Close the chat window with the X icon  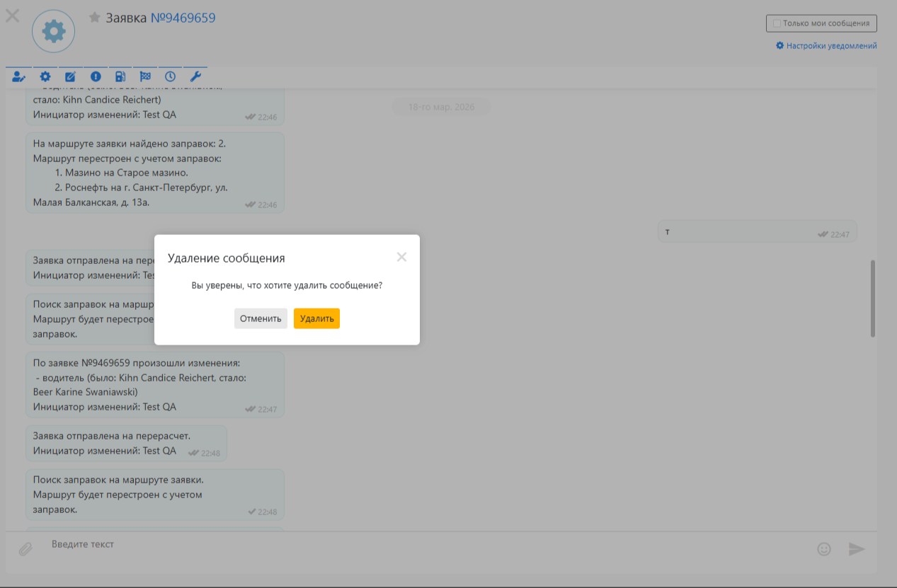tap(13, 15)
